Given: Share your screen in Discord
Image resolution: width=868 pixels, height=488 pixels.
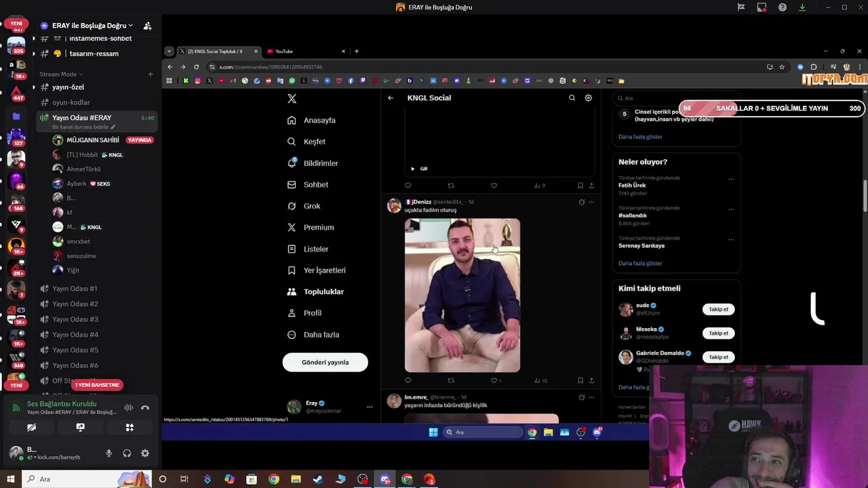Looking at the screenshot, I should click(x=80, y=428).
